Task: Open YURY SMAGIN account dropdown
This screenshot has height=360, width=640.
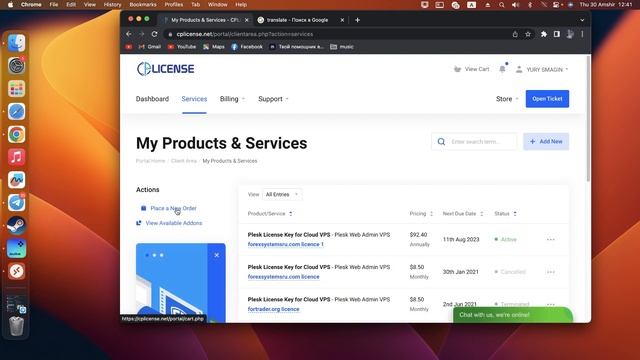Action: 542,69
